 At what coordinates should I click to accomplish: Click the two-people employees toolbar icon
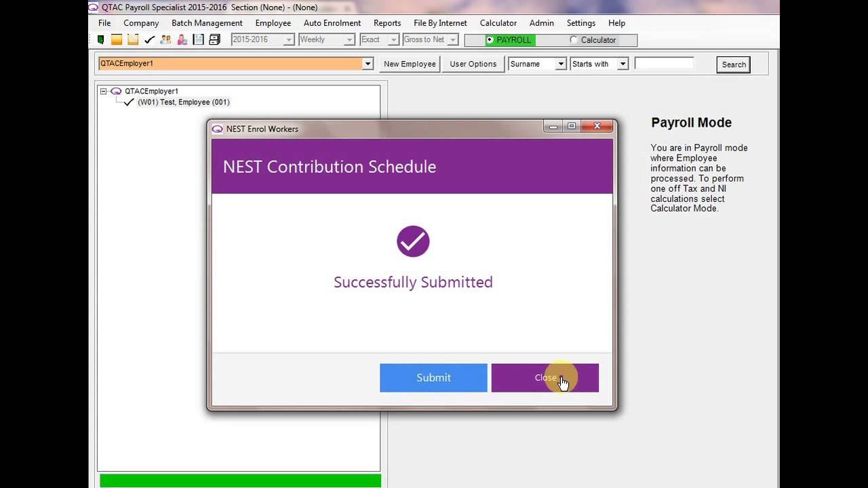(x=165, y=40)
